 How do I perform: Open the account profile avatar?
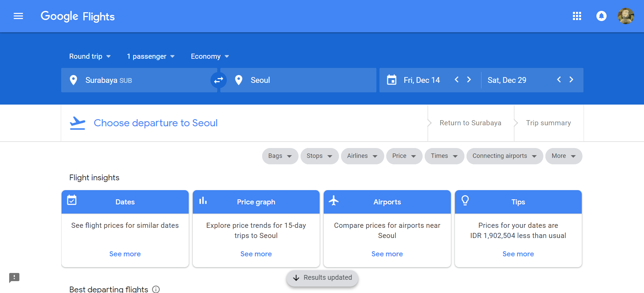pyautogui.click(x=626, y=16)
